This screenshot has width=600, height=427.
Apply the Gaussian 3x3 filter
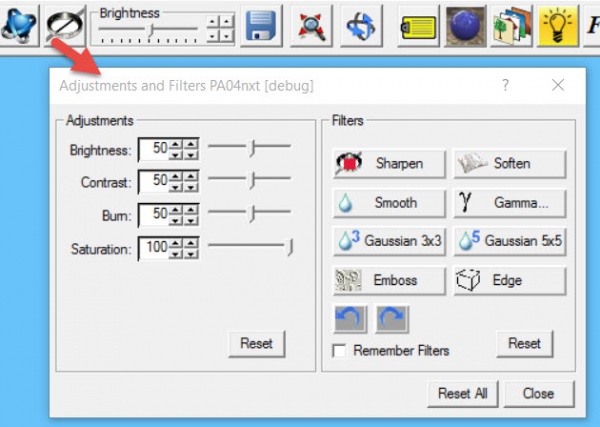(x=389, y=241)
